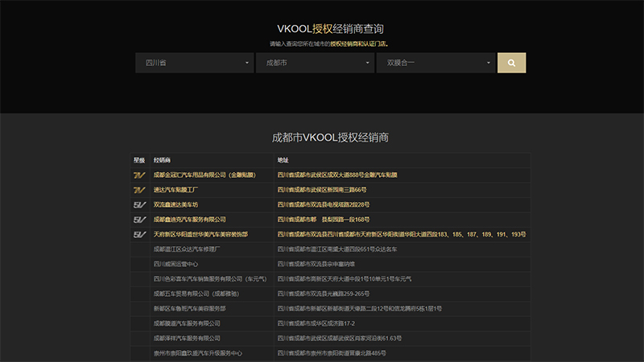Image resolution: width=644 pixels, height=362 pixels.
Task: Click the 经销商 column header
Action: click(163, 160)
